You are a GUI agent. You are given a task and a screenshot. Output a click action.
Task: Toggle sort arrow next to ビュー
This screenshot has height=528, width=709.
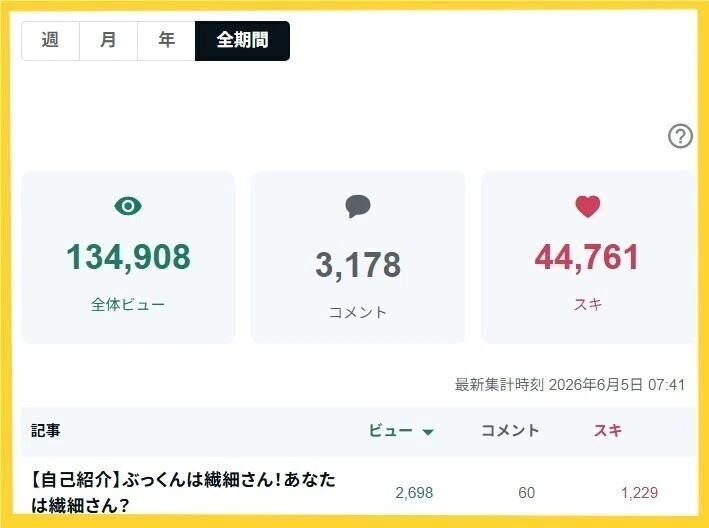click(x=428, y=432)
